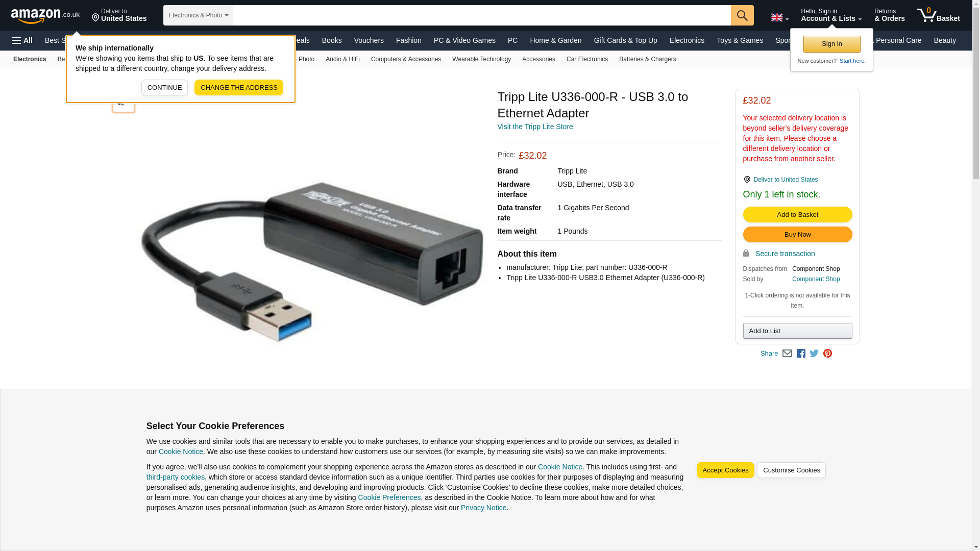Screen dimensions: 980x551
Task: Share product on Twitter icon
Action: [x=814, y=354]
